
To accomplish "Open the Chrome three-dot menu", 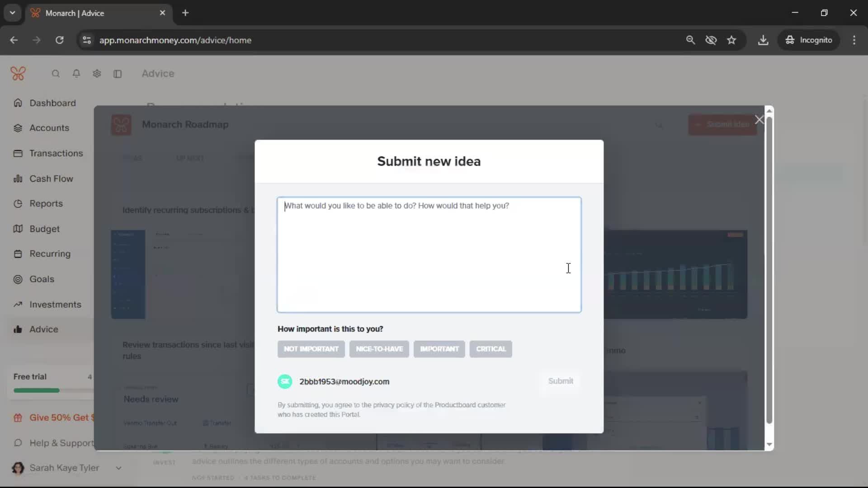I will point(854,40).
